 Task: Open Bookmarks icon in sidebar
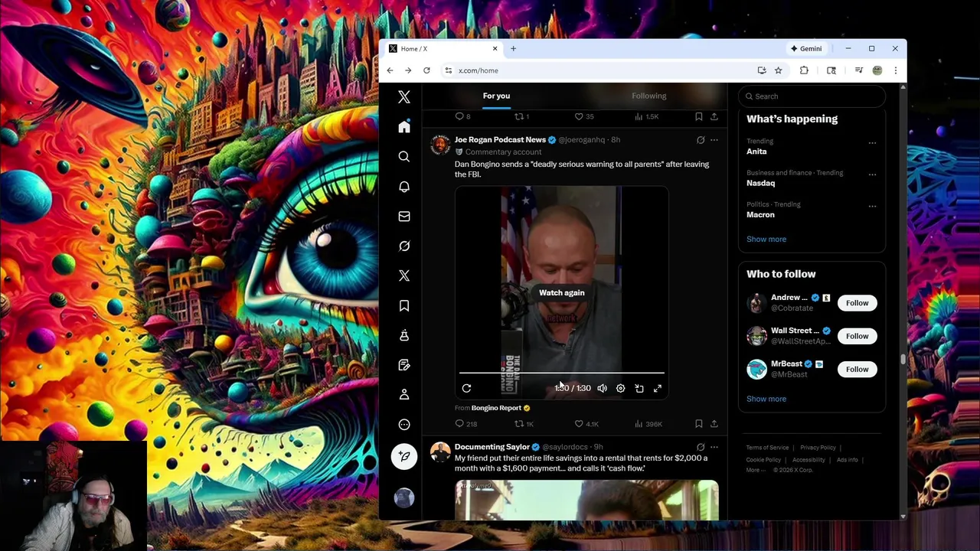pyautogui.click(x=404, y=305)
